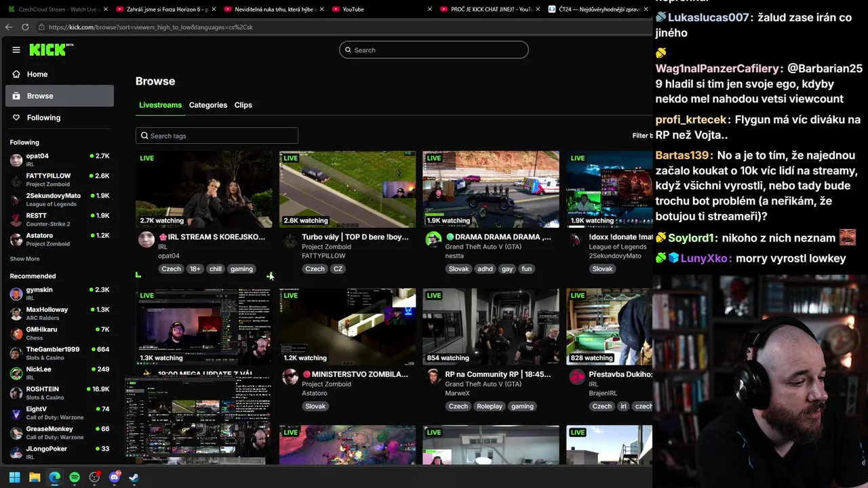Image resolution: width=868 pixels, height=488 pixels.
Task: Switch to the YouTube browser tab
Action: tap(380, 9)
